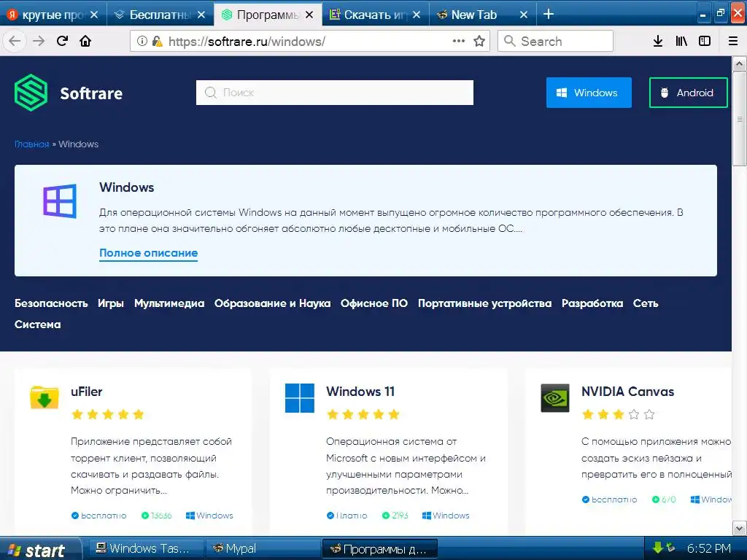
Task: Open the downloads arrow in toolbar
Action: (x=658, y=41)
